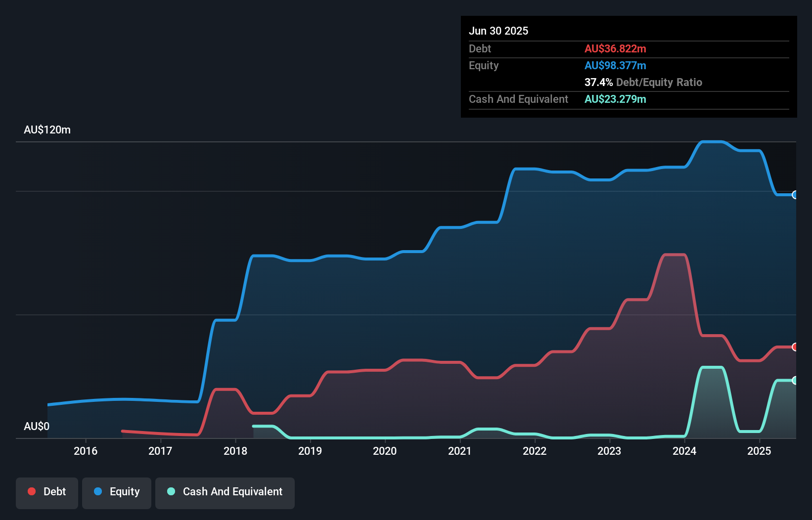Viewport: 812px width, 520px height.
Task: Select the 2024 x-axis label
Action: (x=684, y=451)
